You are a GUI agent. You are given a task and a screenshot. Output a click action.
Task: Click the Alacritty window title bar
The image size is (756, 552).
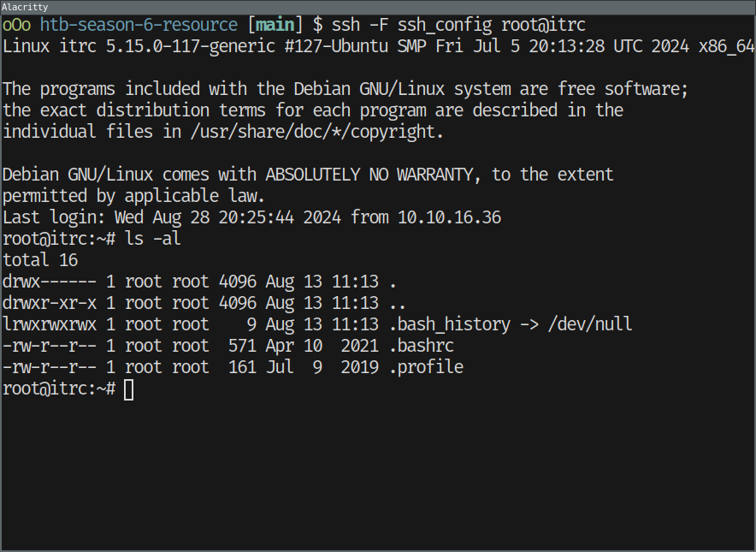click(x=377, y=6)
